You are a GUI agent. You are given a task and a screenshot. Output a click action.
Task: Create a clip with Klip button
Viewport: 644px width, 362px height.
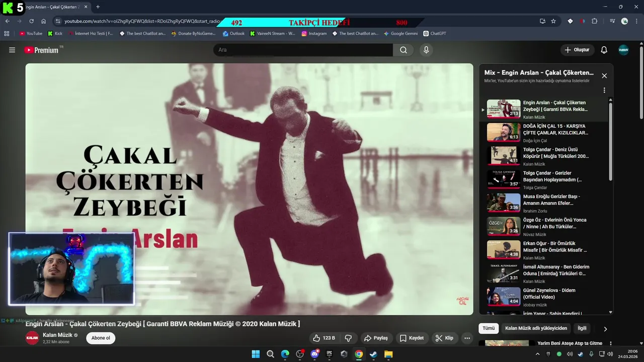444,338
